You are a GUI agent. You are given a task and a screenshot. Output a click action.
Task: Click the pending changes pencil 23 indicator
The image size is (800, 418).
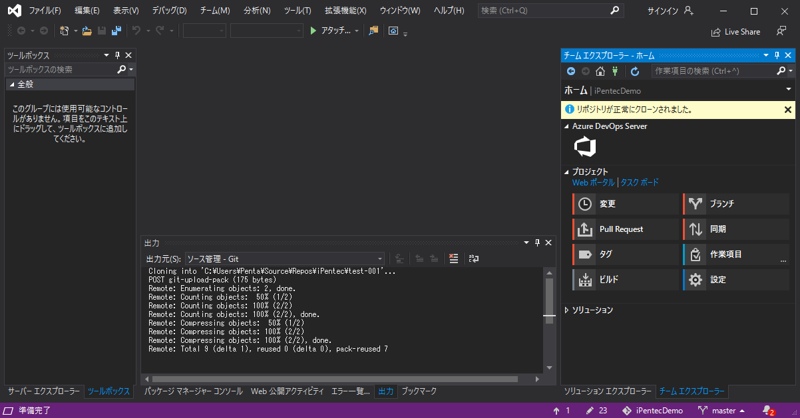click(x=596, y=410)
